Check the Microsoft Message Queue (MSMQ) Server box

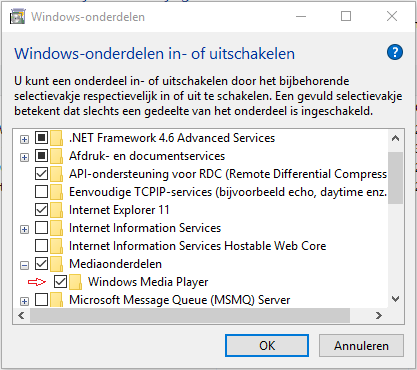pyautogui.click(x=41, y=300)
